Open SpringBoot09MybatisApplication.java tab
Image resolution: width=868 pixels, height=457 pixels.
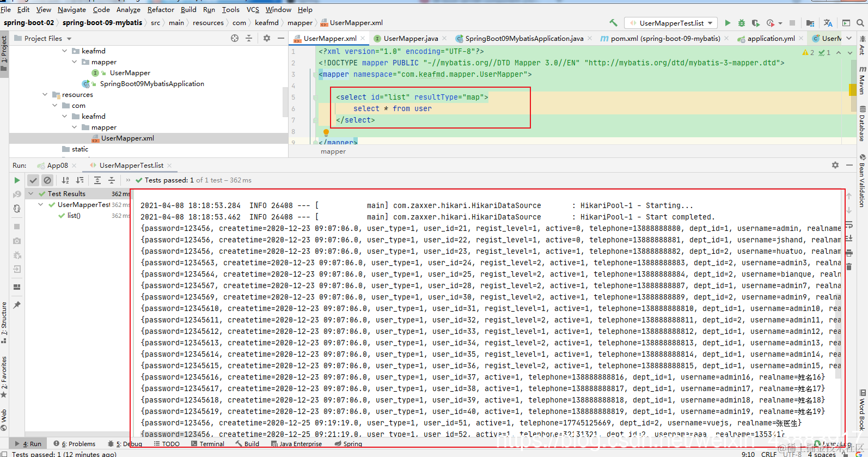[x=524, y=39]
